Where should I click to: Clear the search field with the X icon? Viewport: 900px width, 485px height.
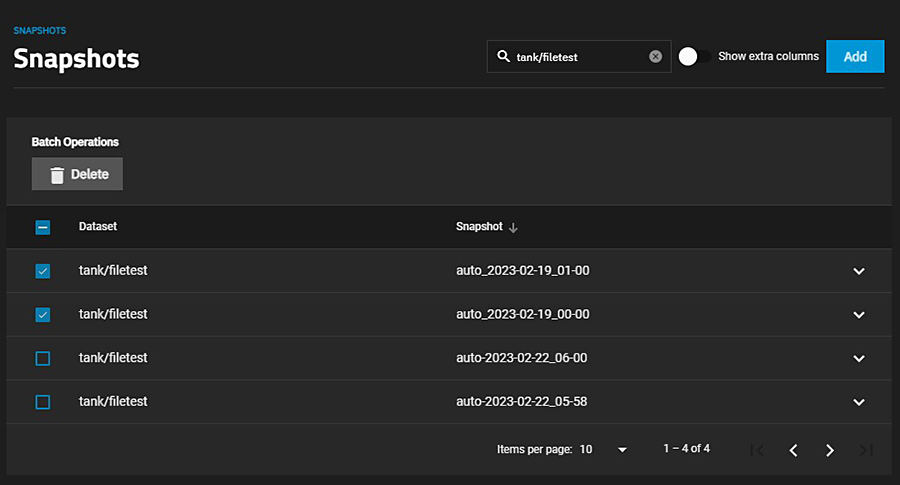[655, 57]
